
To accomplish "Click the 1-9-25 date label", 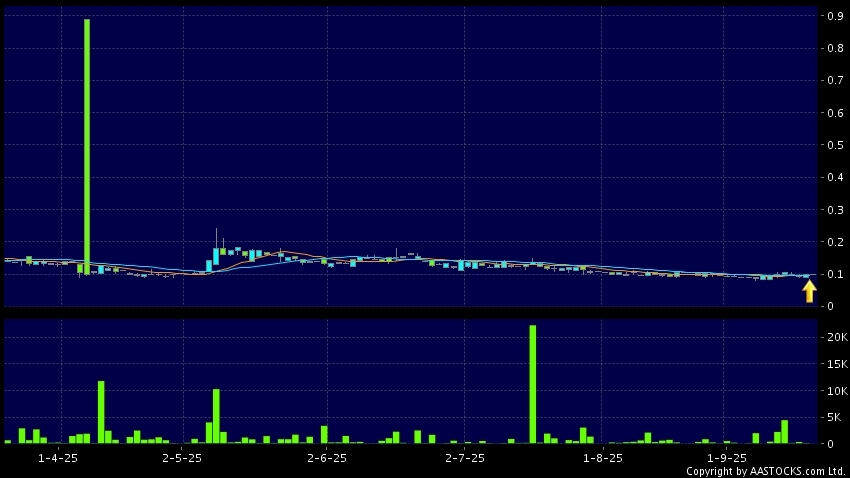I will (726, 458).
